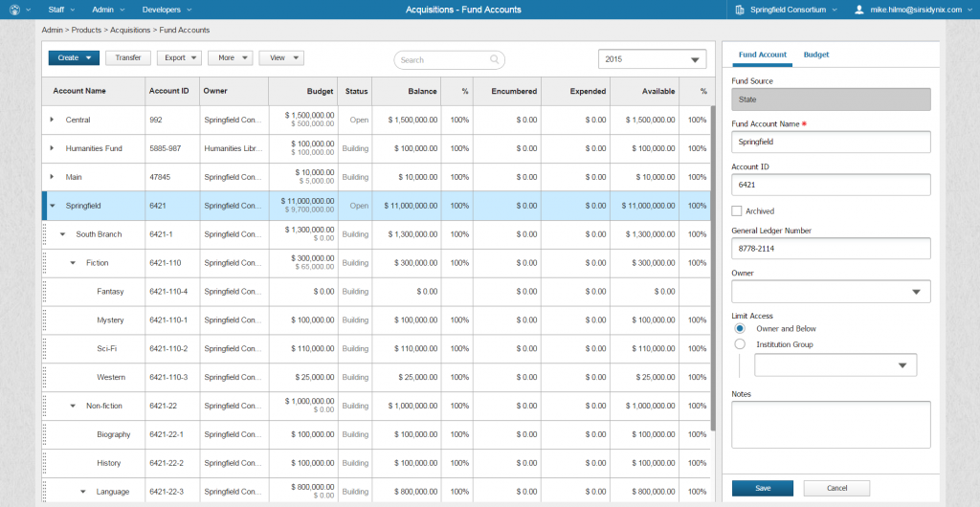980x507 pixels.
Task: Select the Owner and Below radio option
Action: 740,328
